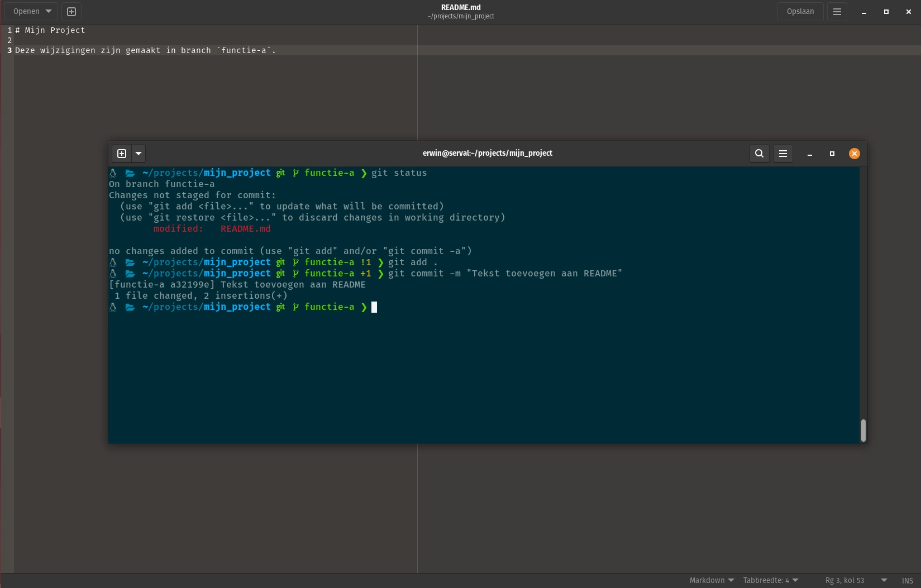Click the INS insert mode indicator

[908, 581]
